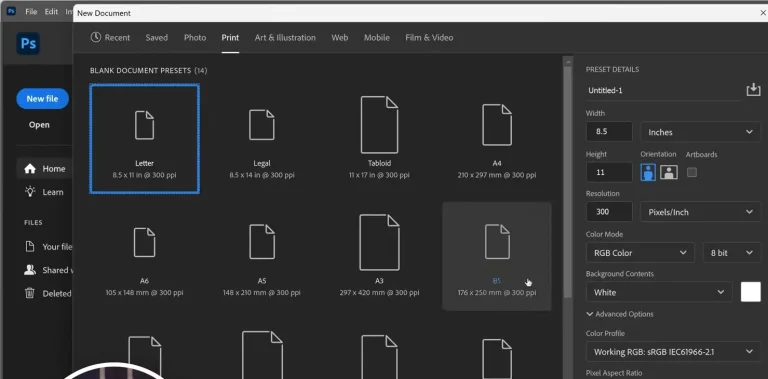
Task: Click the Shared with you person icon
Action: pos(30,270)
